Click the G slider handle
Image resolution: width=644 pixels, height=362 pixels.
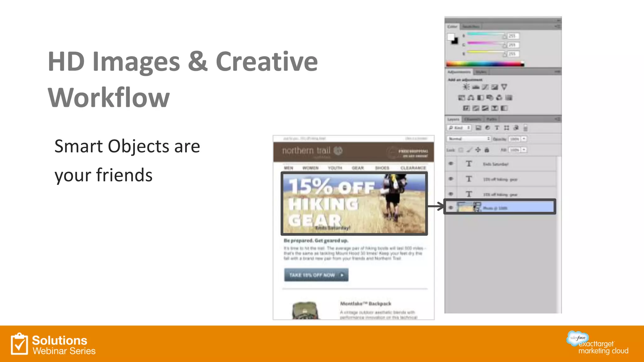(504, 45)
